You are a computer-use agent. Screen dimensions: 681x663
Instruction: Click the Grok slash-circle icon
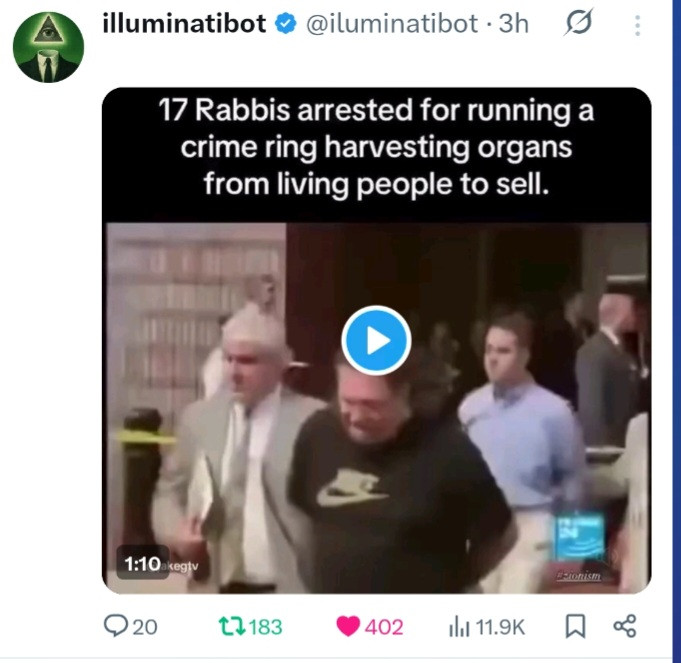(x=579, y=23)
